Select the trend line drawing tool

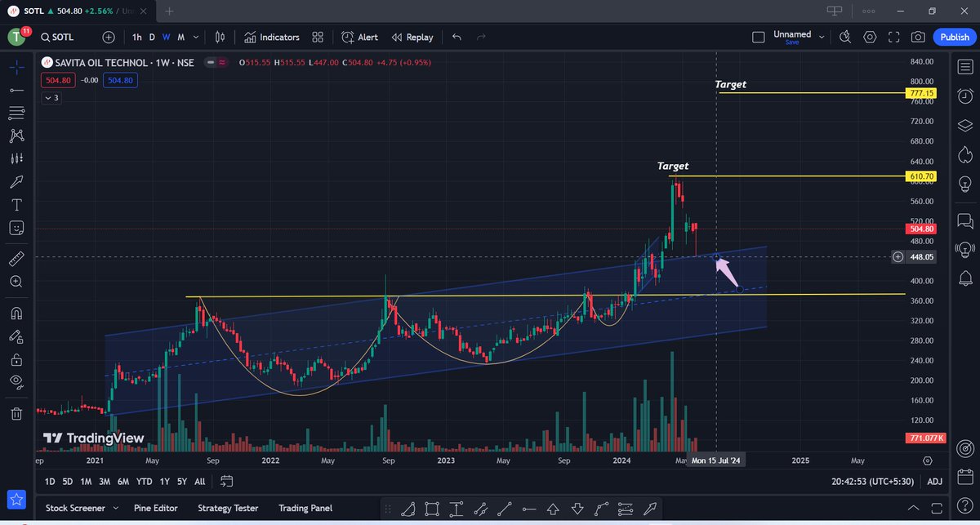(16, 90)
